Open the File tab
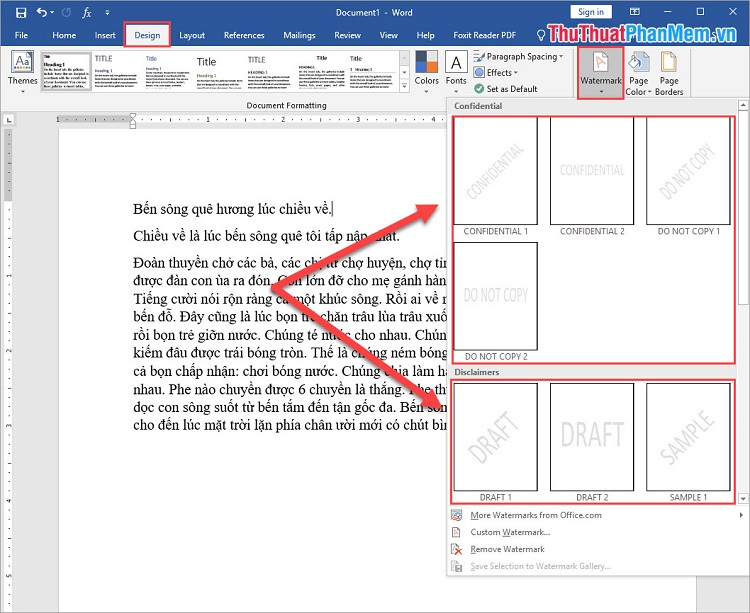The image size is (750, 613). (x=22, y=35)
